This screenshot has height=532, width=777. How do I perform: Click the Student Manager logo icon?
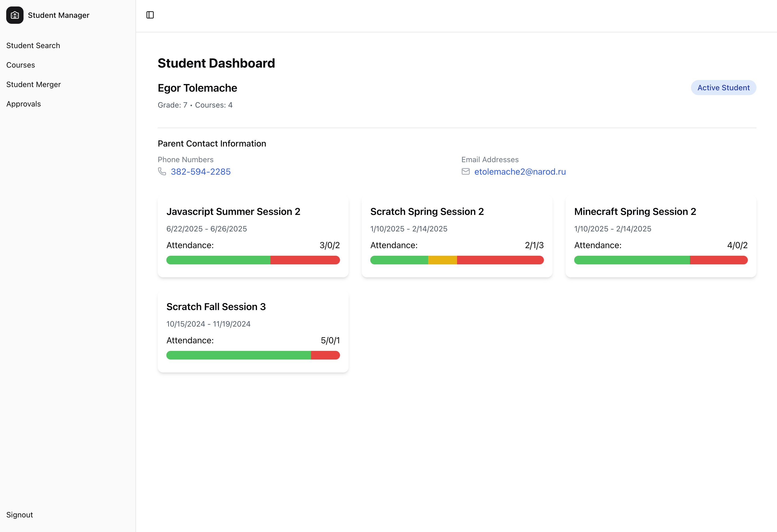tap(15, 15)
